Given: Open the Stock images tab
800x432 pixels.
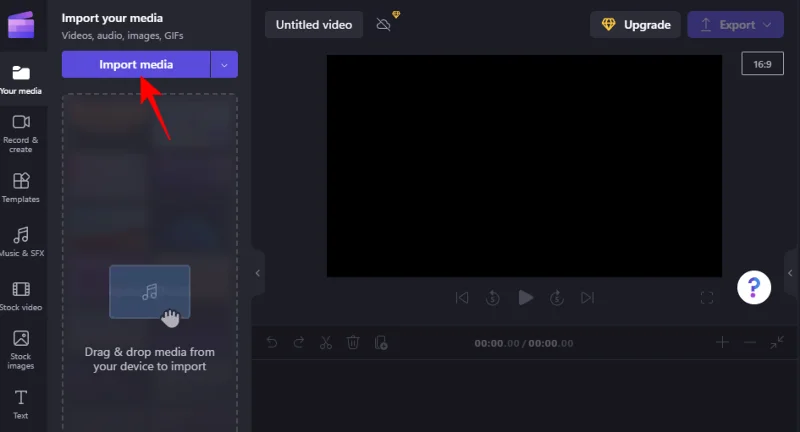Looking at the screenshot, I should [21, 350].
